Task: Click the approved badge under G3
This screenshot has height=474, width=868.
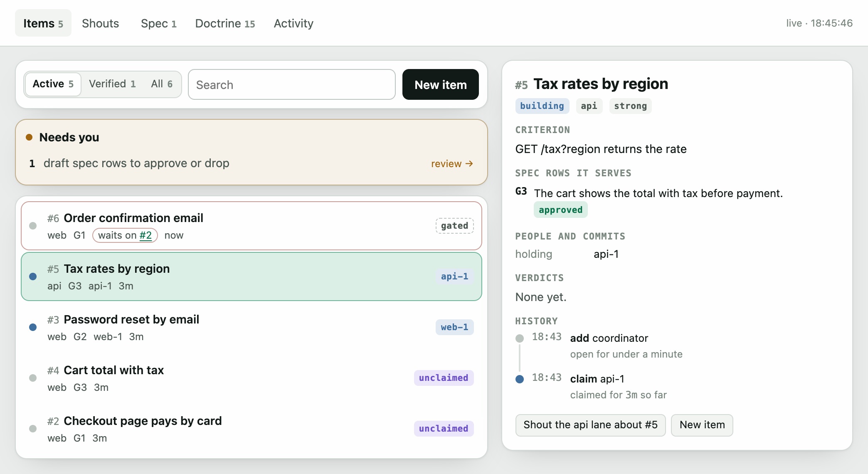Action: pyautogui.click(x=560, y=210)
